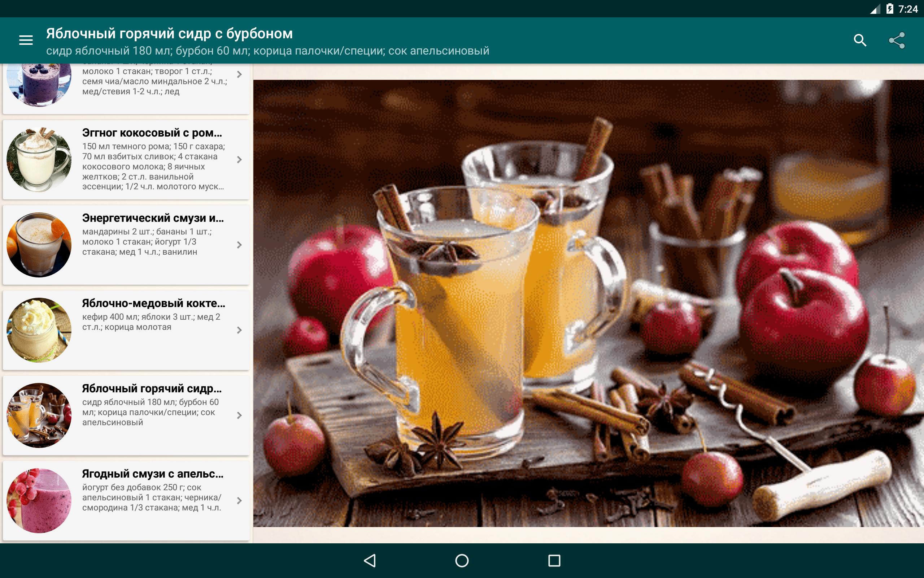Select ingredients text 'мандарины 2 шт.; бананы 1 шт.'
The height and width of the screenshot is (578, 924).
[x=147, y=232]
